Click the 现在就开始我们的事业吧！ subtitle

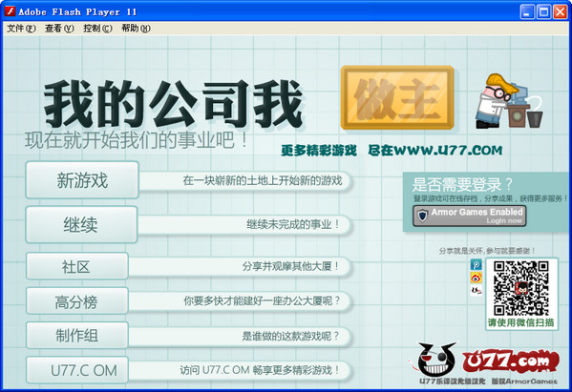coord(137,140)
